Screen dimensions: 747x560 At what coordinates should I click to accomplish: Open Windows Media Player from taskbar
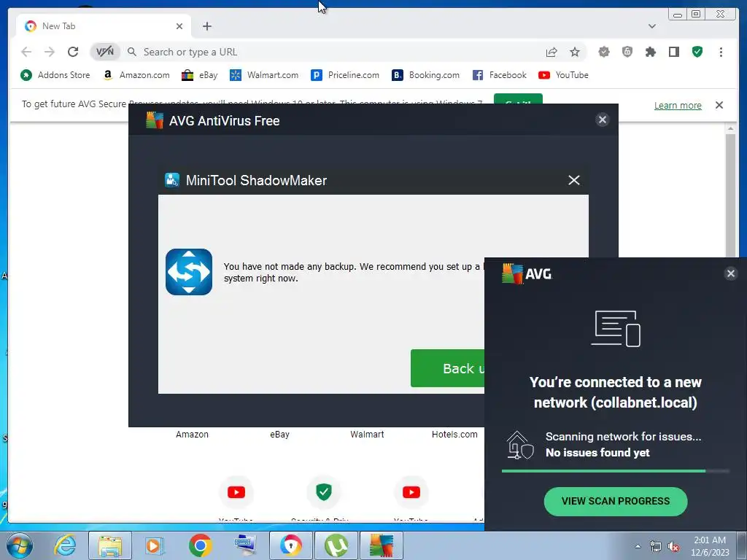(154, 545)
